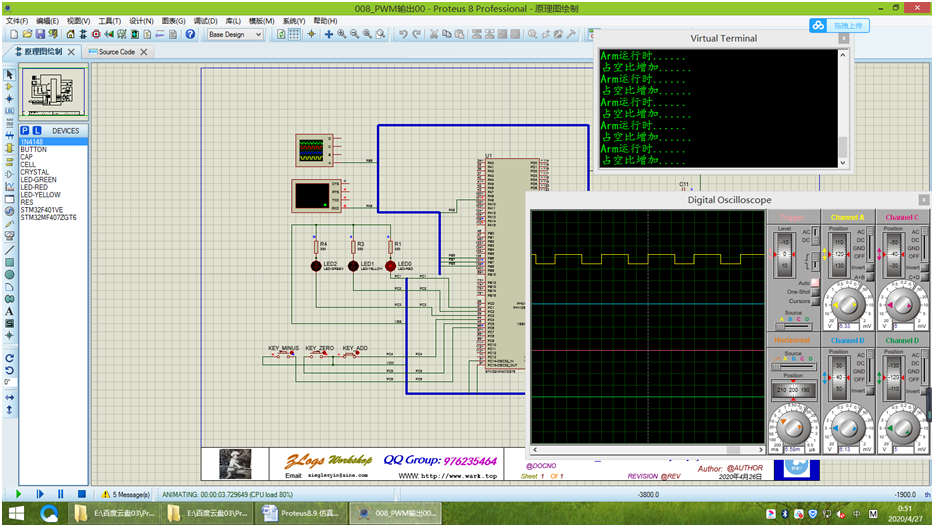
Task: Open project with folder icon
Action: click(27, 35)
